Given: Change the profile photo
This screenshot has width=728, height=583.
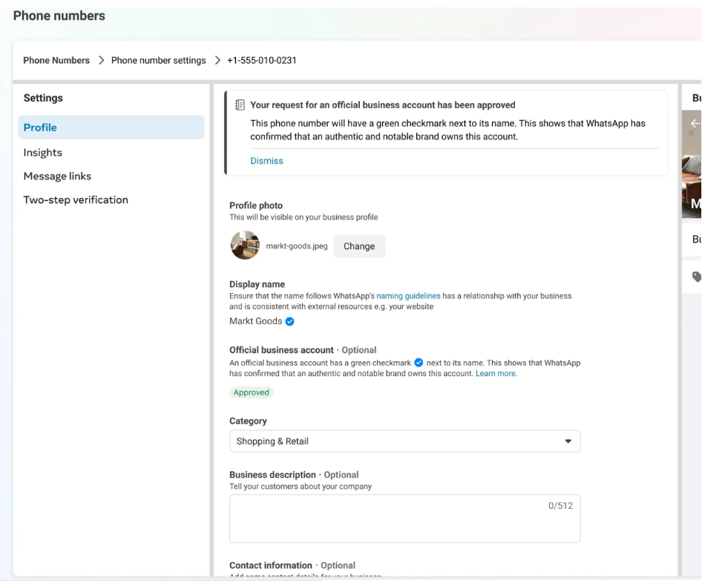Looking at the screenshot, I should [x=359, y=246].
